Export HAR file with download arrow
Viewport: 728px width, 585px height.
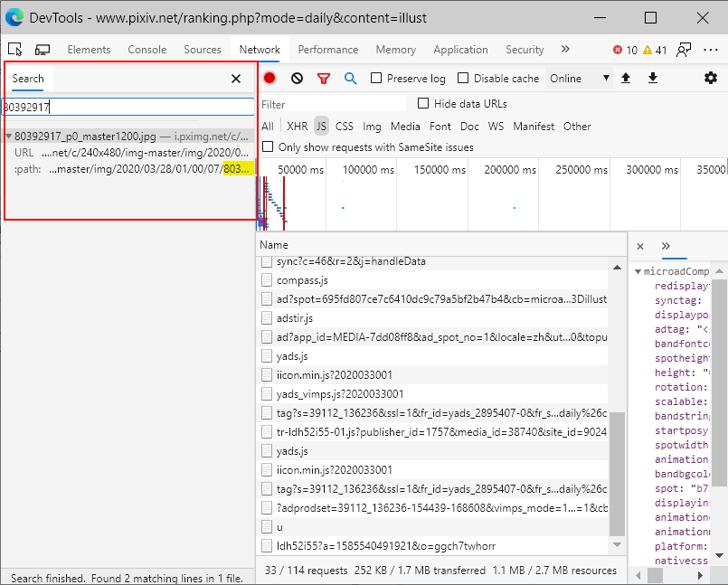(653, 78)
